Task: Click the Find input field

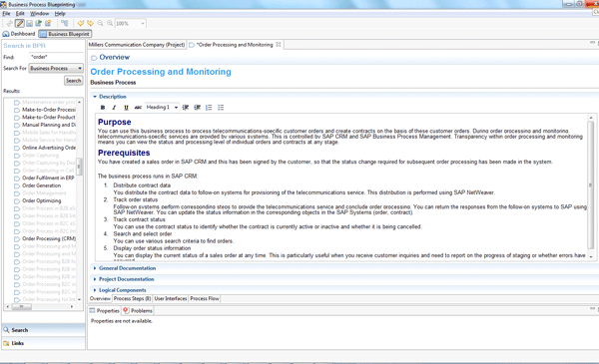Action: tap(56, 57)
